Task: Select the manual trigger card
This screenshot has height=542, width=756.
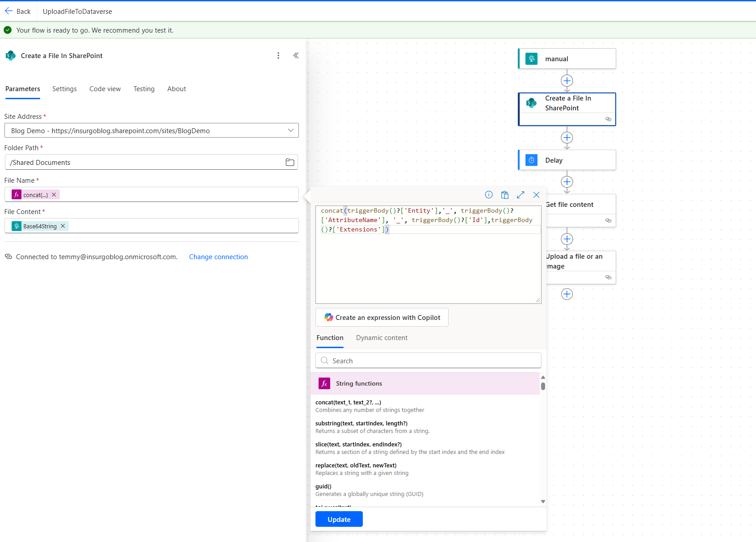Action: pyautogui.click(x=567, y=59)
